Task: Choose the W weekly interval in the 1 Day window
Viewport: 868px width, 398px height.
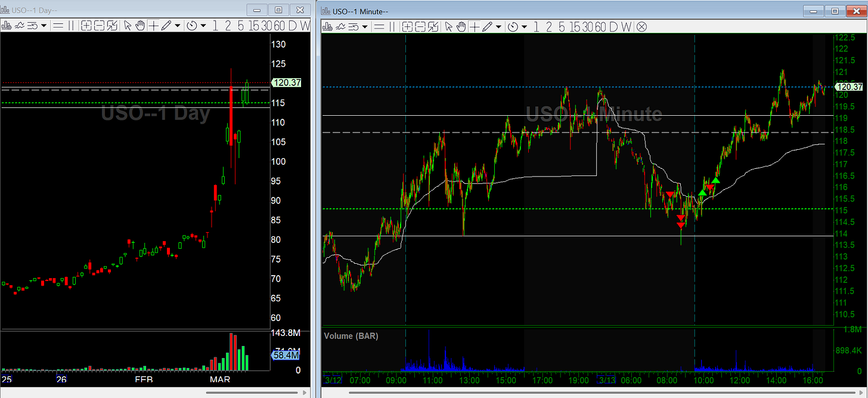Action: tap(305, 26)
